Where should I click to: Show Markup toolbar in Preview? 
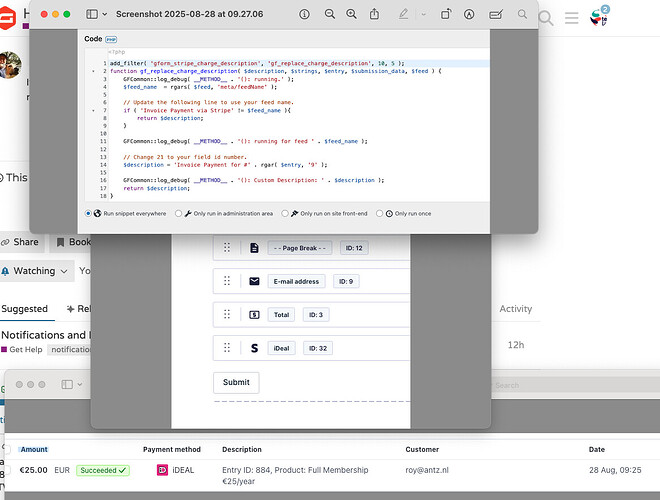(x=469, y=14)
